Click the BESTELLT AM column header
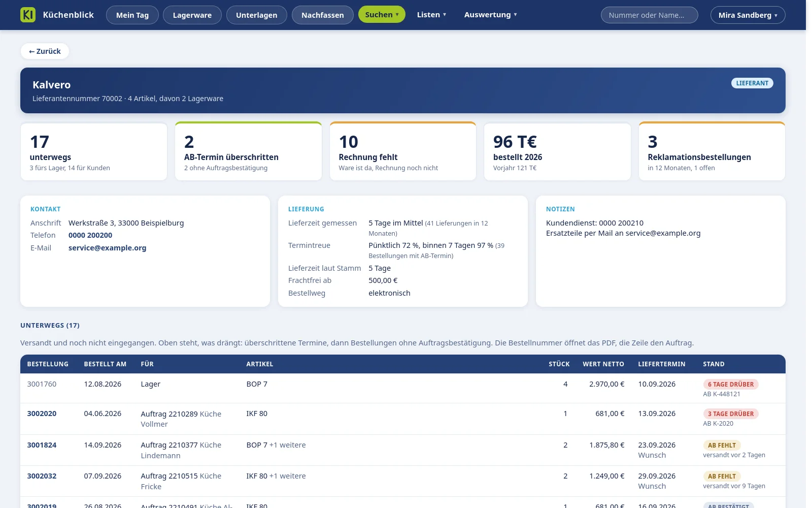 [x=105, y=364]
